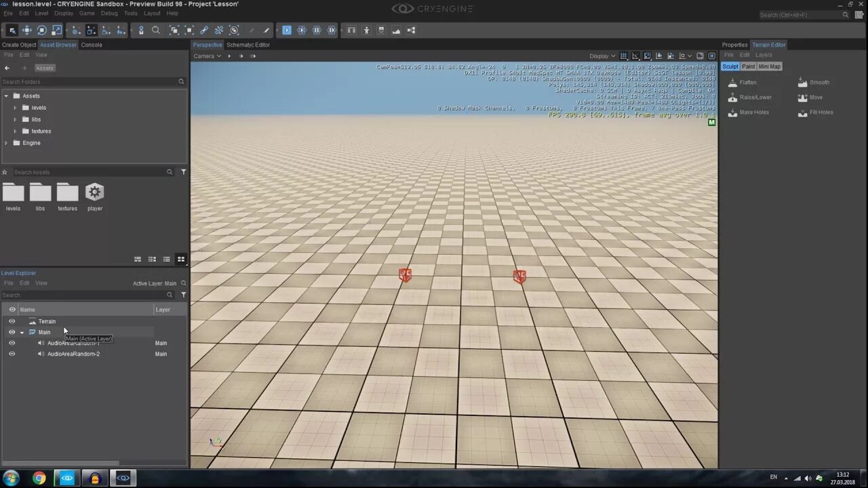
Task: Toggle visibility of AudioAreaRandom-1 in Level Explorer
Action: (12, 343)
